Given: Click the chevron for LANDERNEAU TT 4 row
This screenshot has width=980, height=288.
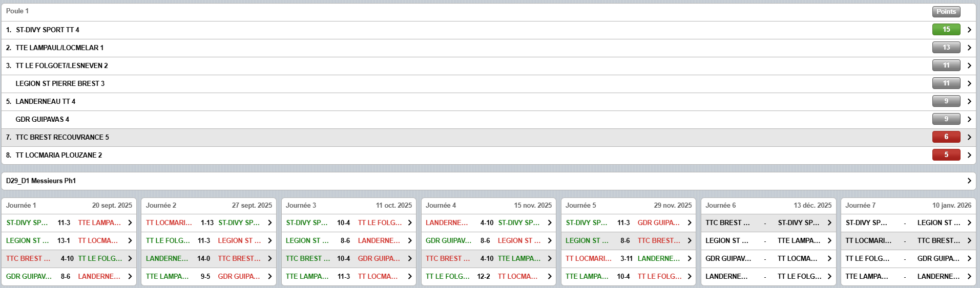Looking at the screenshot, I should point(969,101).
